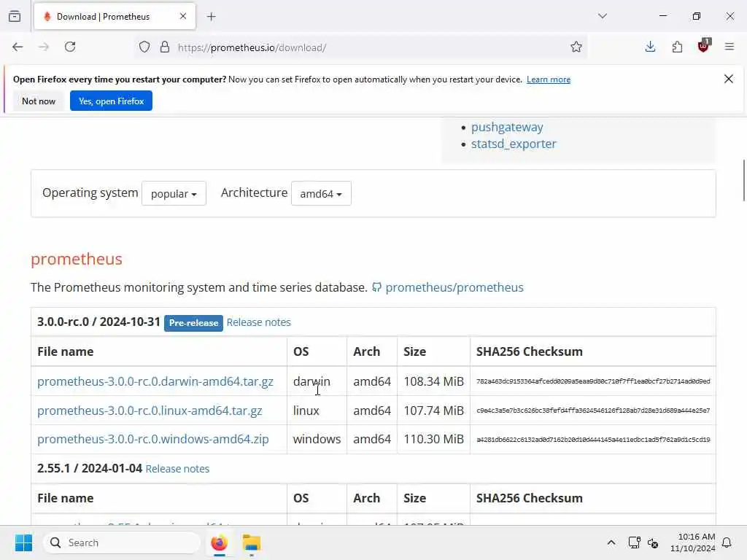Screen dimensions: 747x560
Task: Open tracking protection shield icon
Action: 144,47
